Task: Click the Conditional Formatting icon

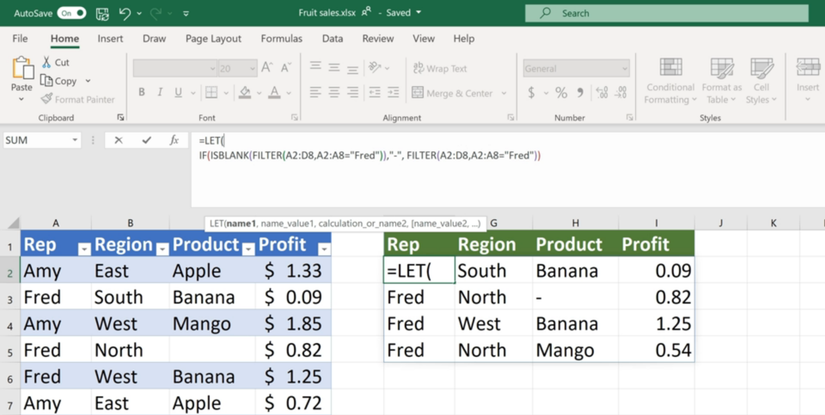Action: click(x=671, y=68)
